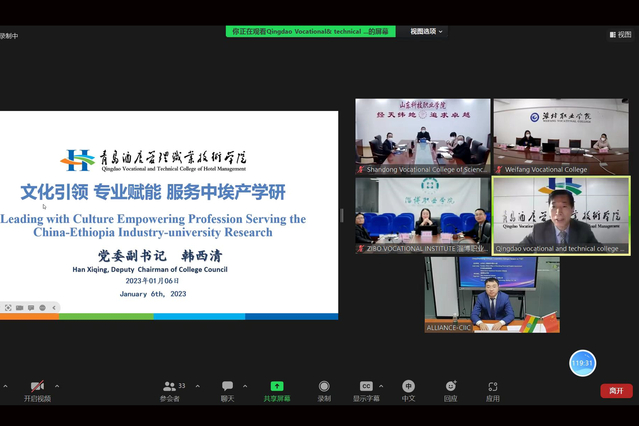The width and height of the screenshot is (639, 426).
Task: Click the red Leave (离开) button
Action: 616,391
